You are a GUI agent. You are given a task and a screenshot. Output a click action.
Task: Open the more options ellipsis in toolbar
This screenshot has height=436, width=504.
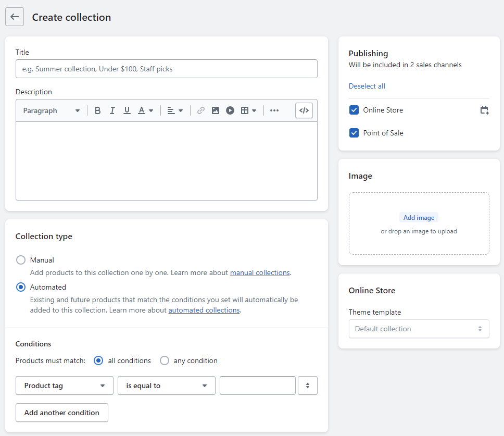pyautogui.click(x=274, y=110)
